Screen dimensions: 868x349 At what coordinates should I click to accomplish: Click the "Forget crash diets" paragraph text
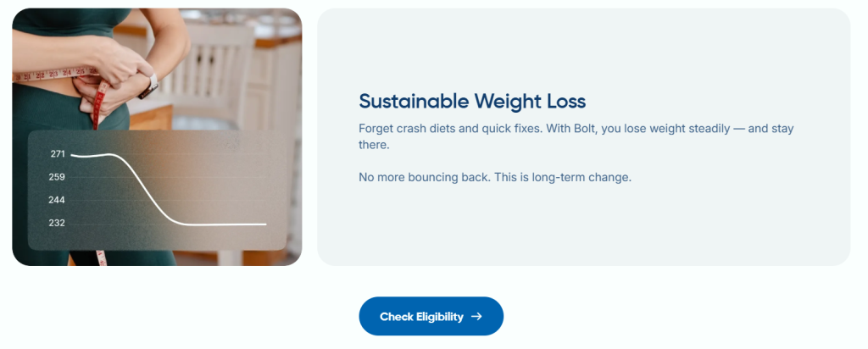pyautogui.click(x=576, y=129)
